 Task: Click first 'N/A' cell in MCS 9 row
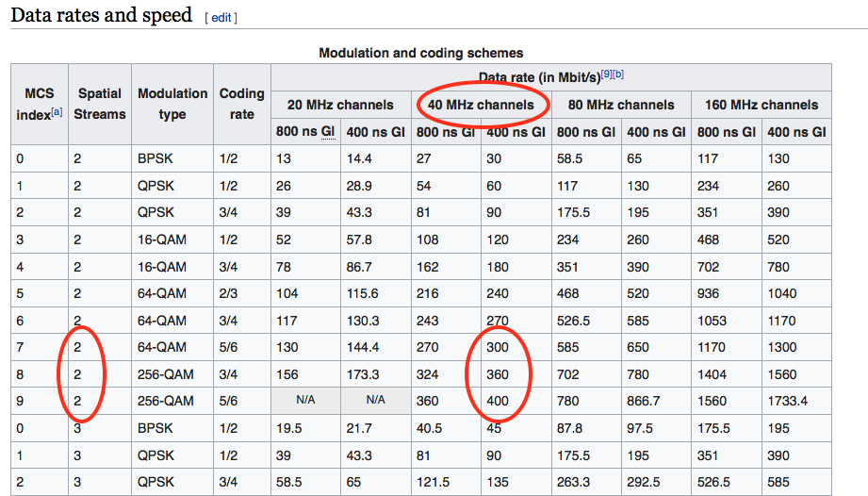pyautogui.click(x=305, y=400)
